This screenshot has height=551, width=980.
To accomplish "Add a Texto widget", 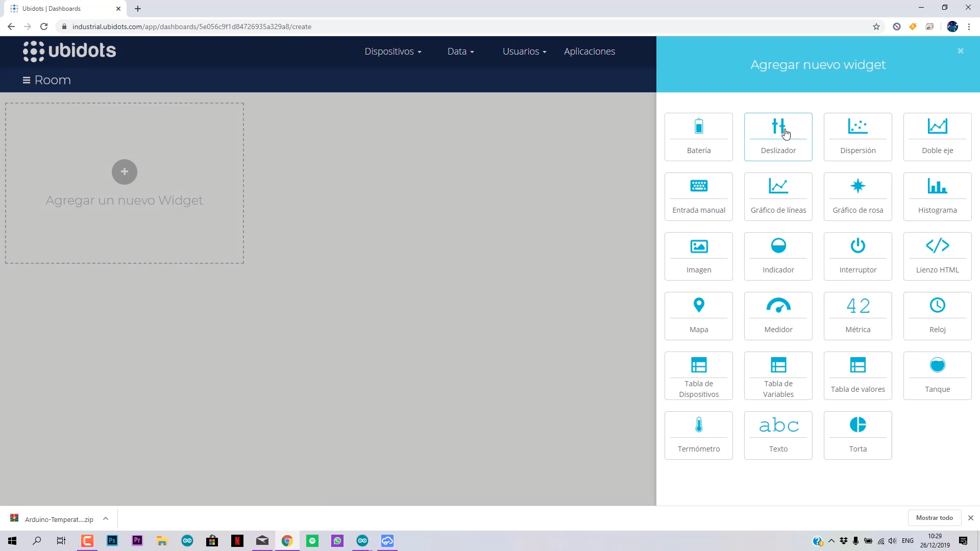I will click(x=778, y=435).
